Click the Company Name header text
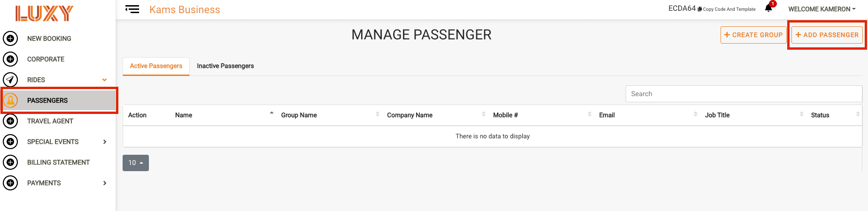Screen dimensions: 868x211 [x=410, y=115]
